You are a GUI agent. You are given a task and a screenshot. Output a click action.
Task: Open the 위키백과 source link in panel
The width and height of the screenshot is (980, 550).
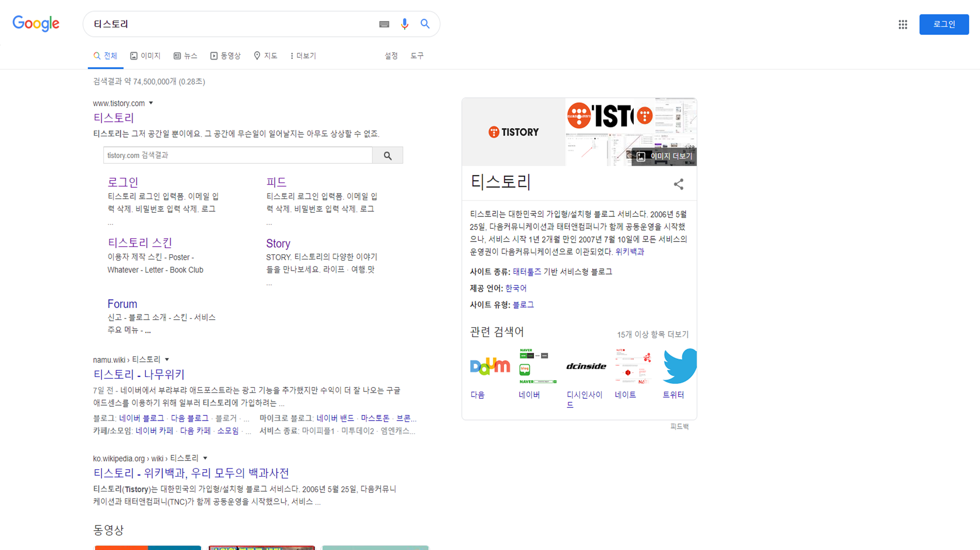click(630, 252)
